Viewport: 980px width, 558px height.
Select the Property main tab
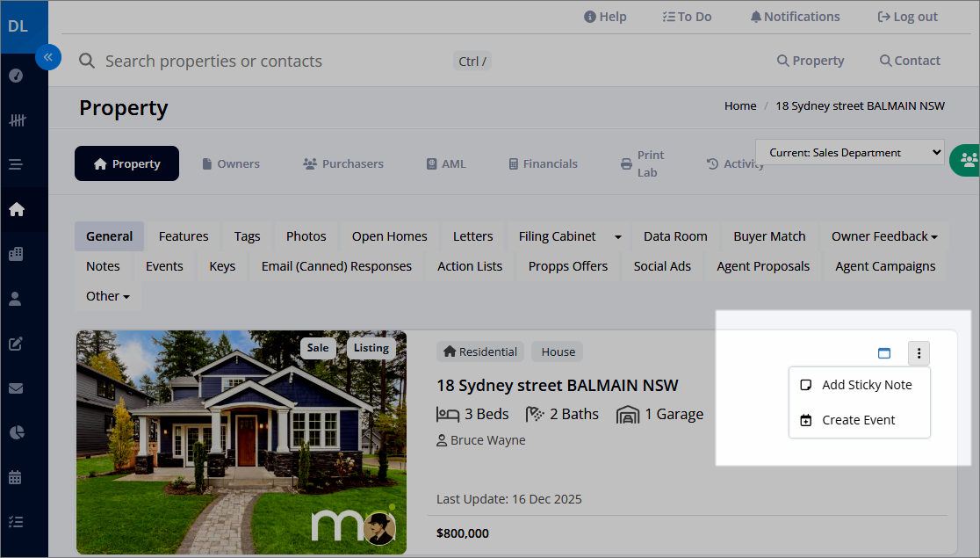[126, 163]
